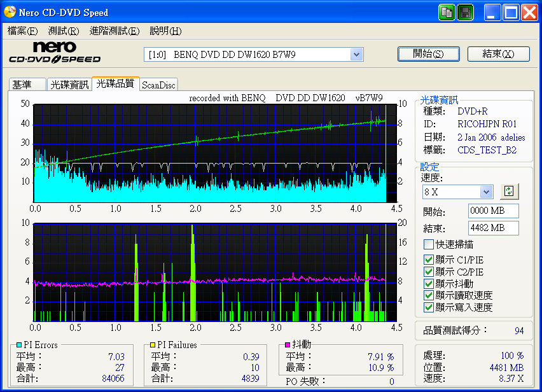The image size is (542, 392).
Task: Click the cyan PI Errors legend square
Action: 19,345
